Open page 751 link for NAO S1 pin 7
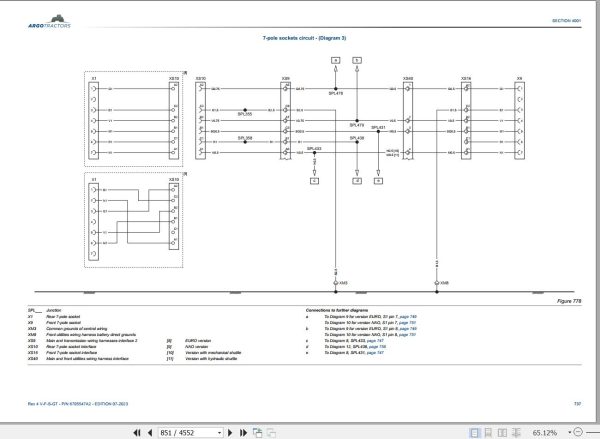This screenshot has height=439, width=600. 408,323
